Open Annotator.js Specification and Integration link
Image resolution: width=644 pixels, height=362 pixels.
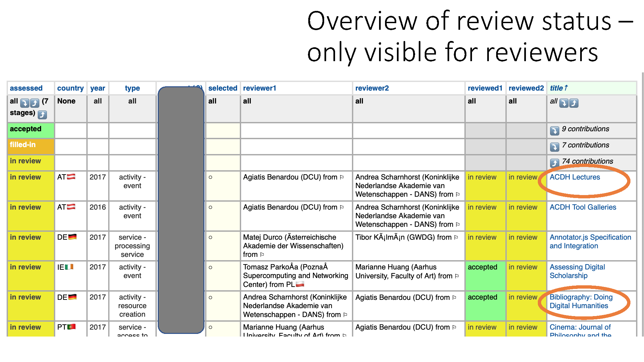coord(590,242)
